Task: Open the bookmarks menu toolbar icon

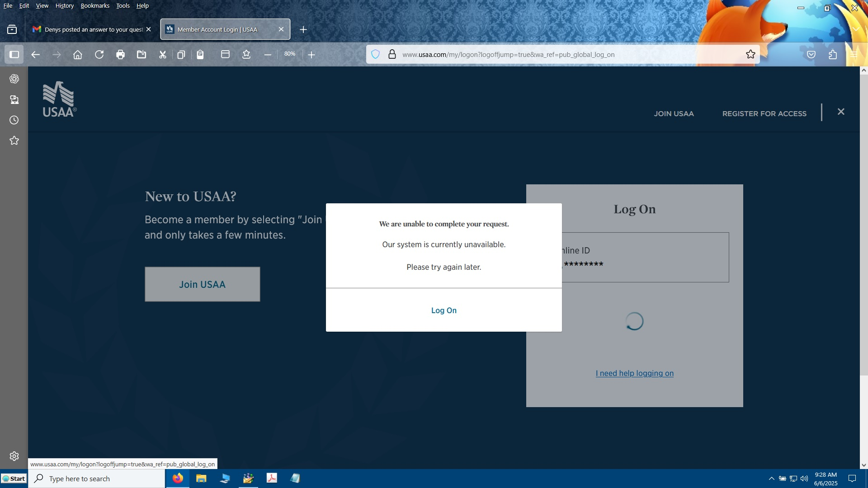Action: (x=246, y=55)
